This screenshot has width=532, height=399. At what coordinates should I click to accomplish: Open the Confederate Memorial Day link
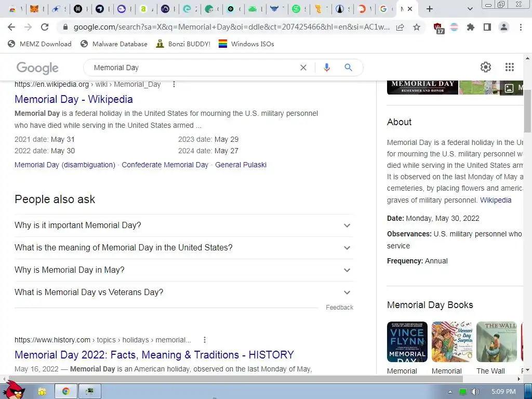[165, 165]
